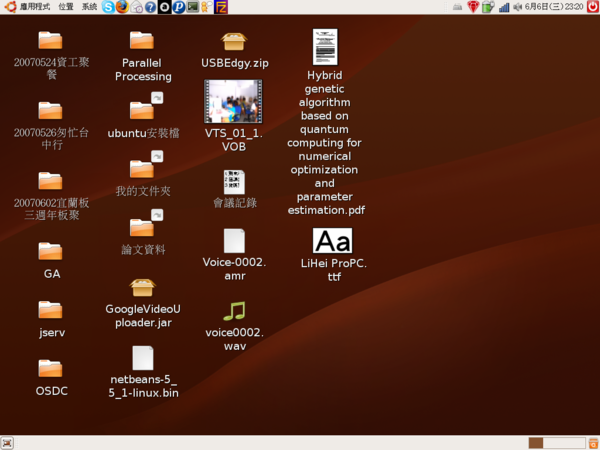Select the netbeans-5_5_1-linux.bin file
The height and width of the screenshot is (450, 600).
pos(143,358)
